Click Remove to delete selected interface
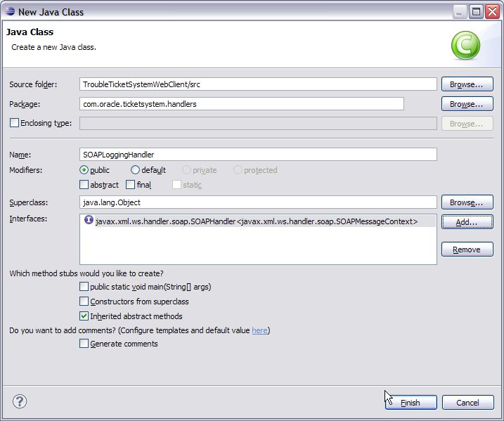504x421 pixels. [467, 250]
